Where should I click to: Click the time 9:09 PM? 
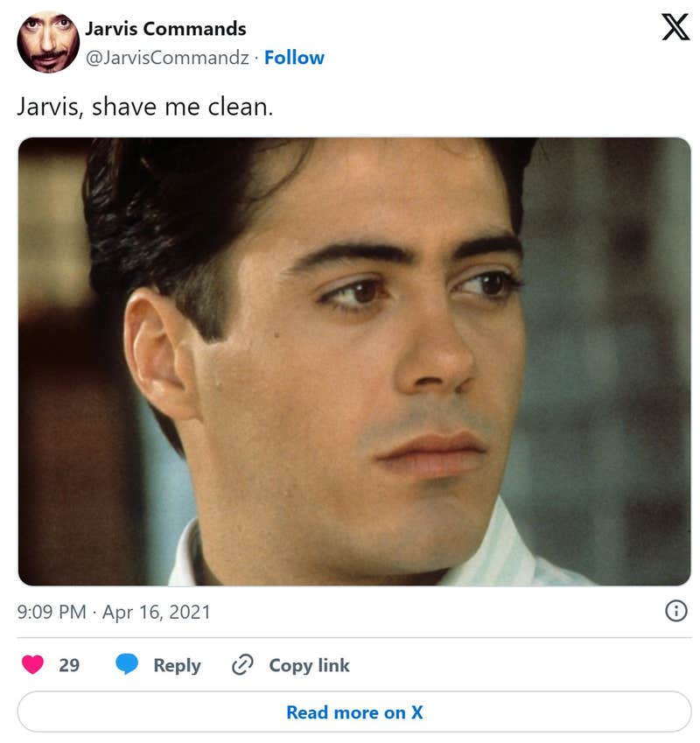pos(52,613)
